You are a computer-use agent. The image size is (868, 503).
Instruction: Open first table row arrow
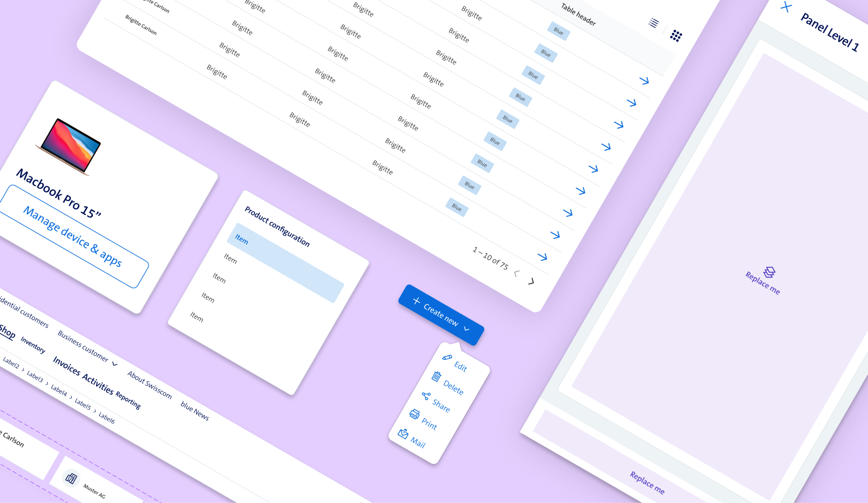pos(644,80)
